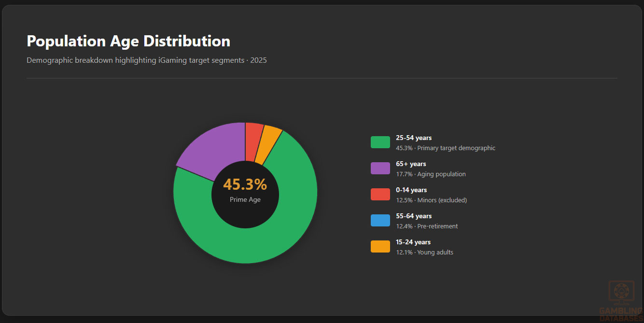Click the purple 65+ years legend swatch
Image resolution: width=644 pixels, height=323 pixels.
point(380,169)
